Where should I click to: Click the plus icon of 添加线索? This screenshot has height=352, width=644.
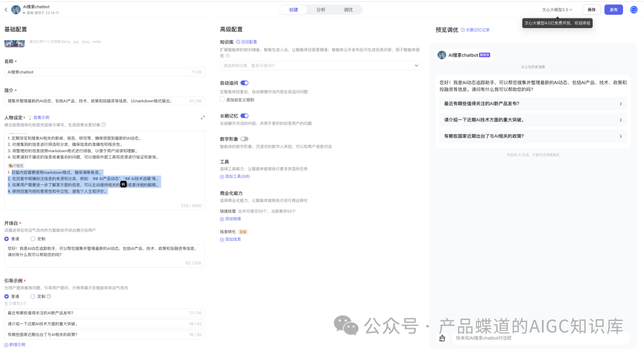[222, 239]
